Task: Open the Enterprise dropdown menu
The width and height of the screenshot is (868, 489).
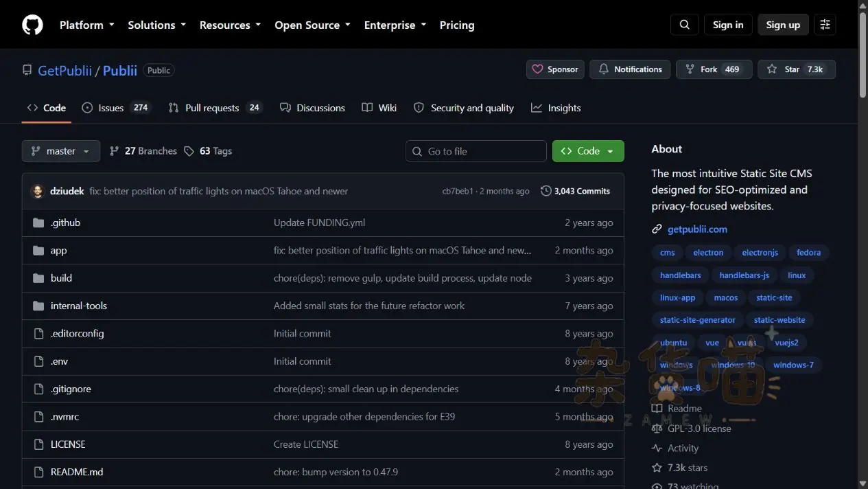Action: pos(395,25)
